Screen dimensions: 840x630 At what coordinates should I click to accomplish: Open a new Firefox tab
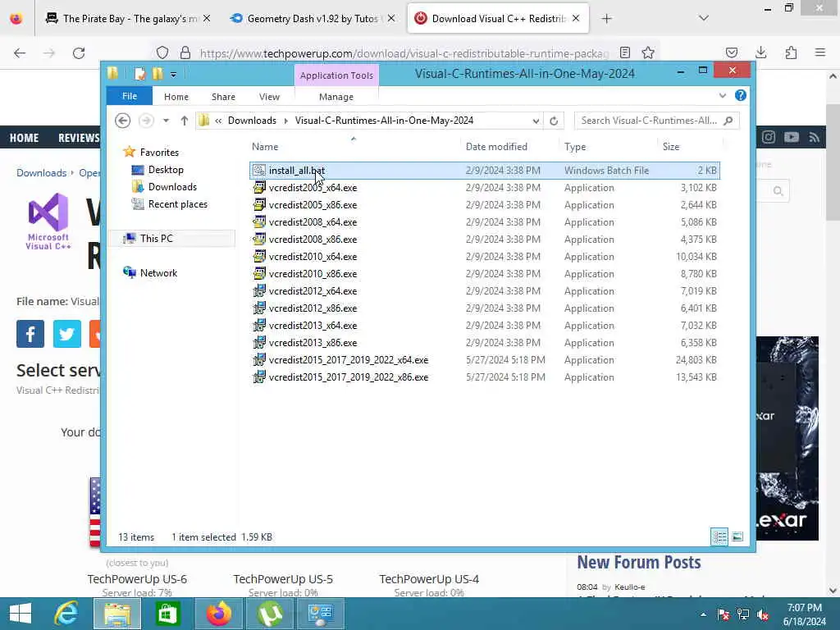(x=606, y=19)
